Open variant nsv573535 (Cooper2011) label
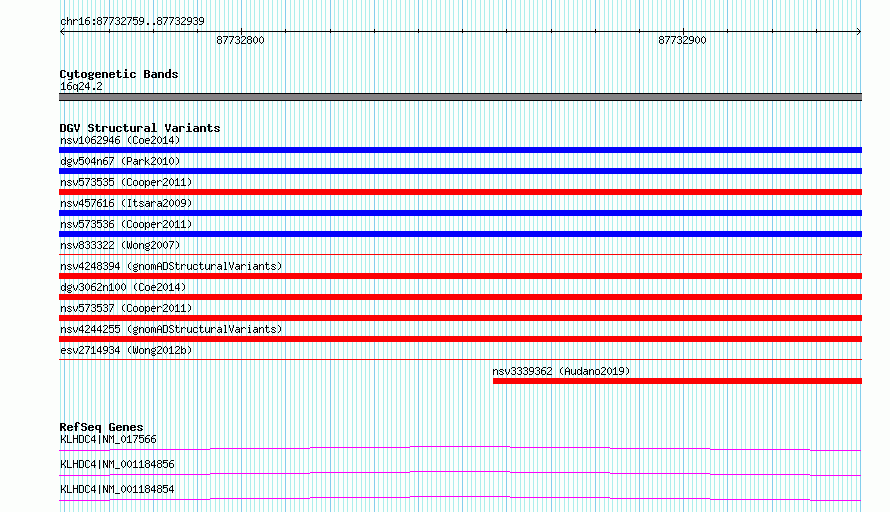 coord(126,182)
